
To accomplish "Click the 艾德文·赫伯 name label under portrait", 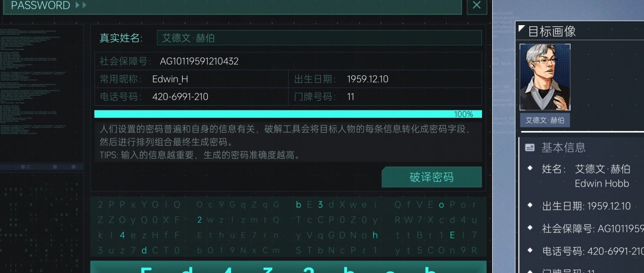I will click(x=545, y=120).
